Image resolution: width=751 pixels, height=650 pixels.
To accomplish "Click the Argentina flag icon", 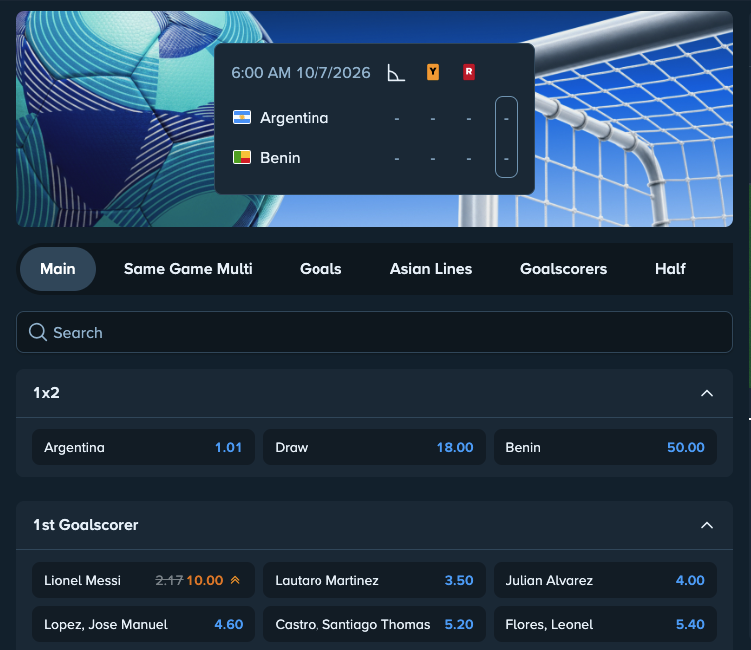I will tap(242, 117).
